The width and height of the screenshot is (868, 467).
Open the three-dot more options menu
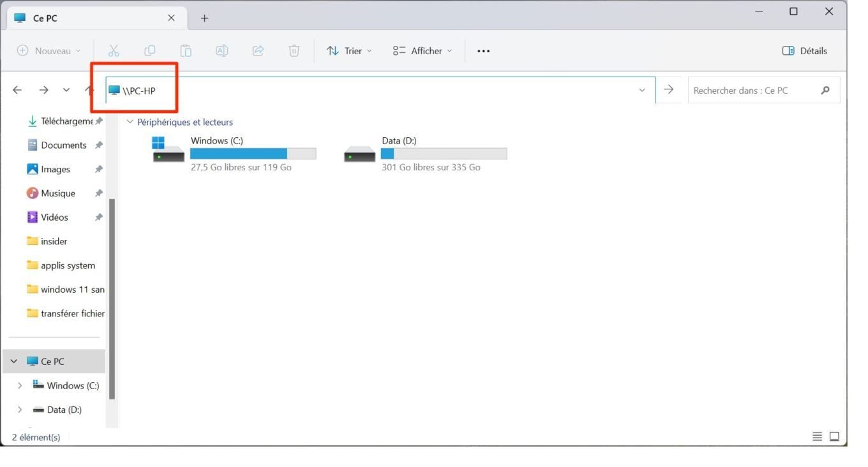[484, 51]
